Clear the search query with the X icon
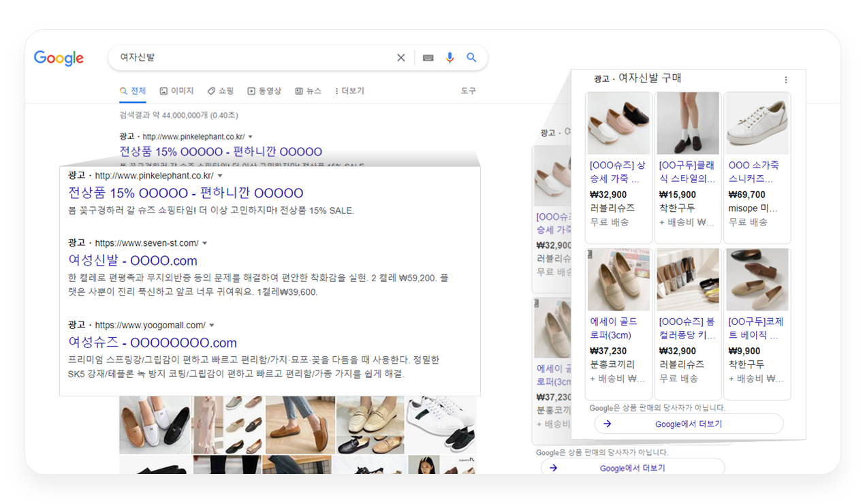The width and height of the screenshot is (865, 504). [401, 58]
